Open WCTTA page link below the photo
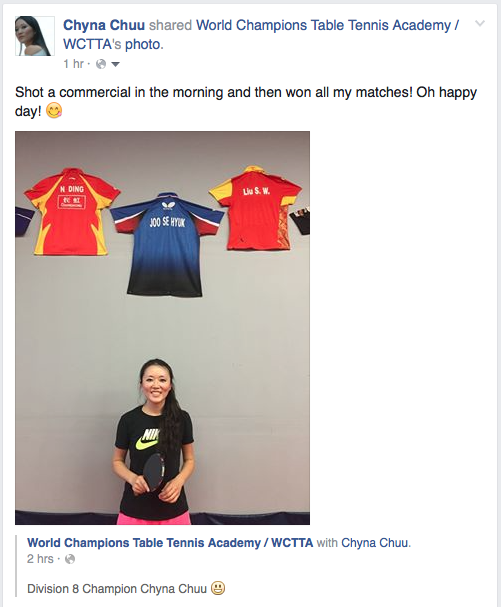 coord(170,543)
